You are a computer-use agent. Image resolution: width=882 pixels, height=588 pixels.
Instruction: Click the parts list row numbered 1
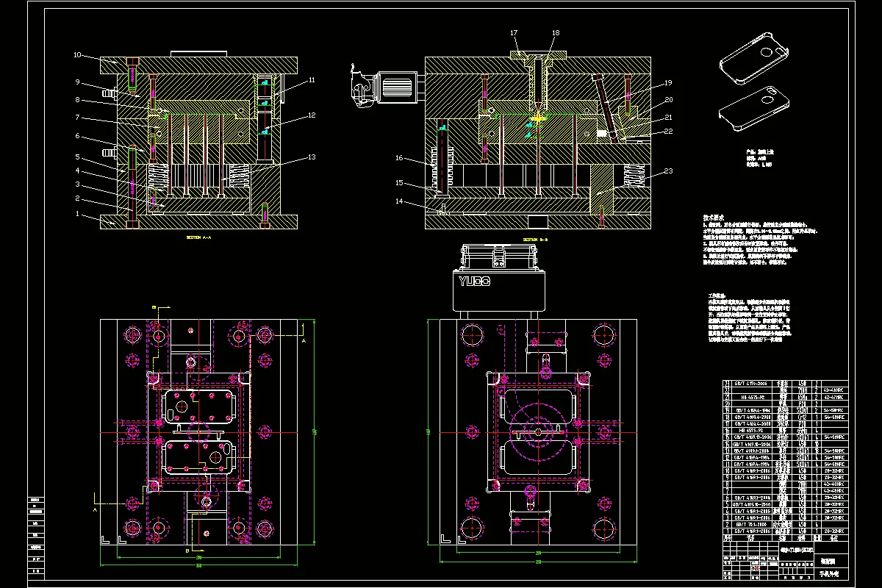(785, 530)
